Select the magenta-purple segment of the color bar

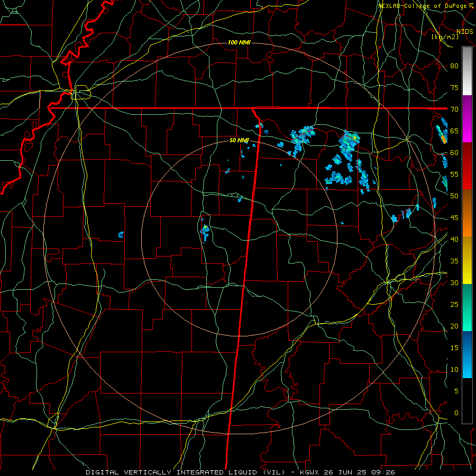[467, 119]
